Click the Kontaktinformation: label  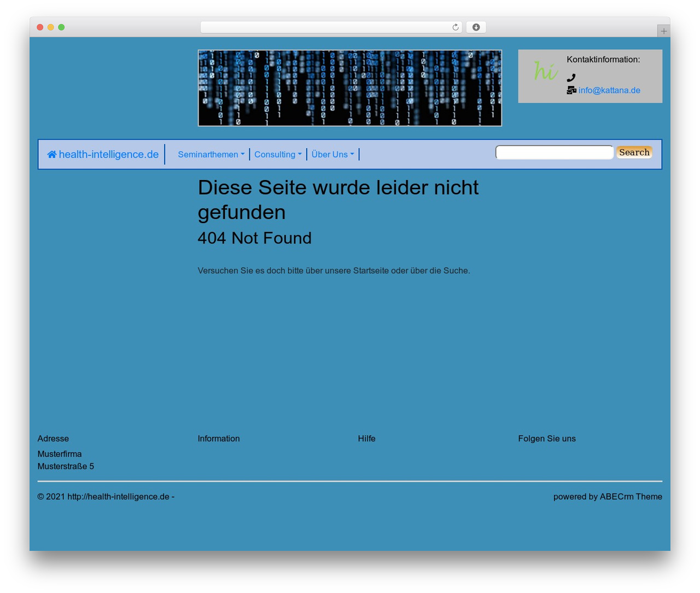pyautogui.click(x=603, y=60)
